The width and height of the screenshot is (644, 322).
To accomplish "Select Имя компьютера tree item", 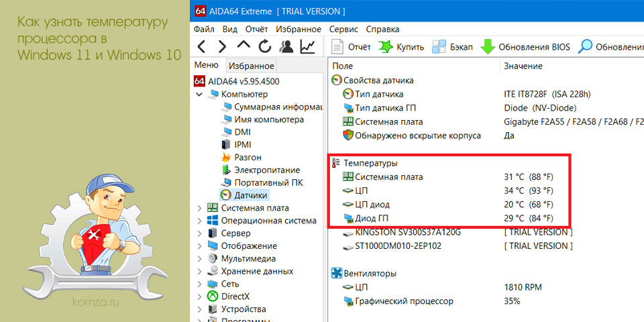I will click(x=262, y=119).
